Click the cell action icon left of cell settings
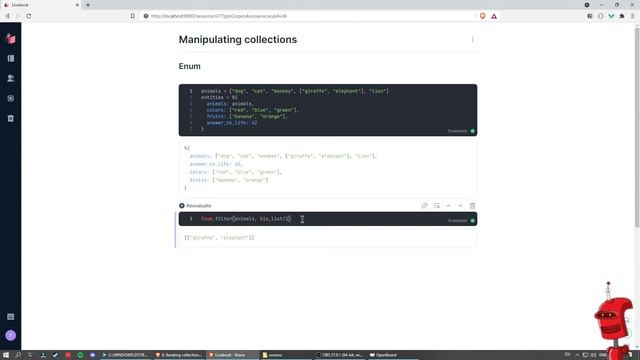This screenshot has height=360, width=640. click(424, 206)
